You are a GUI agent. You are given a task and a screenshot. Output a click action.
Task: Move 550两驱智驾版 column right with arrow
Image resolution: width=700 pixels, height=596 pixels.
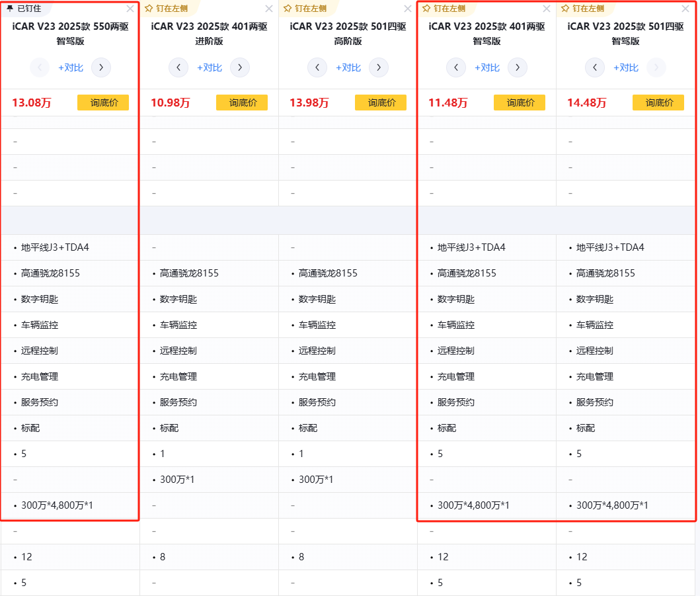[101, 67]
